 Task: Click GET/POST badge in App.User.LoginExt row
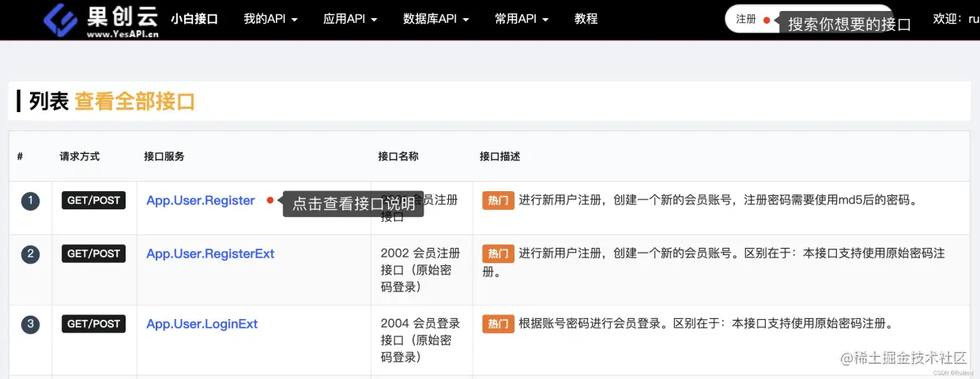click(x=93, y=324)
